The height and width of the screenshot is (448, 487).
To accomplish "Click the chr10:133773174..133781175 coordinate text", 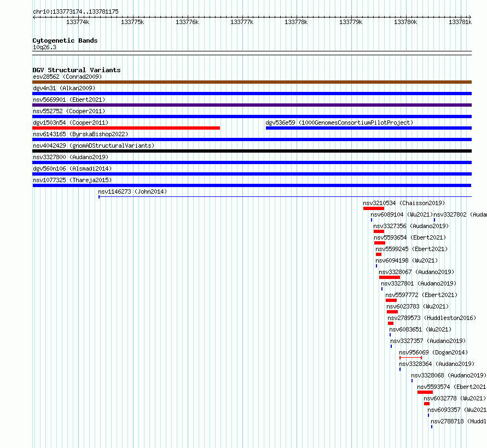I will click(x=76, y=11).
